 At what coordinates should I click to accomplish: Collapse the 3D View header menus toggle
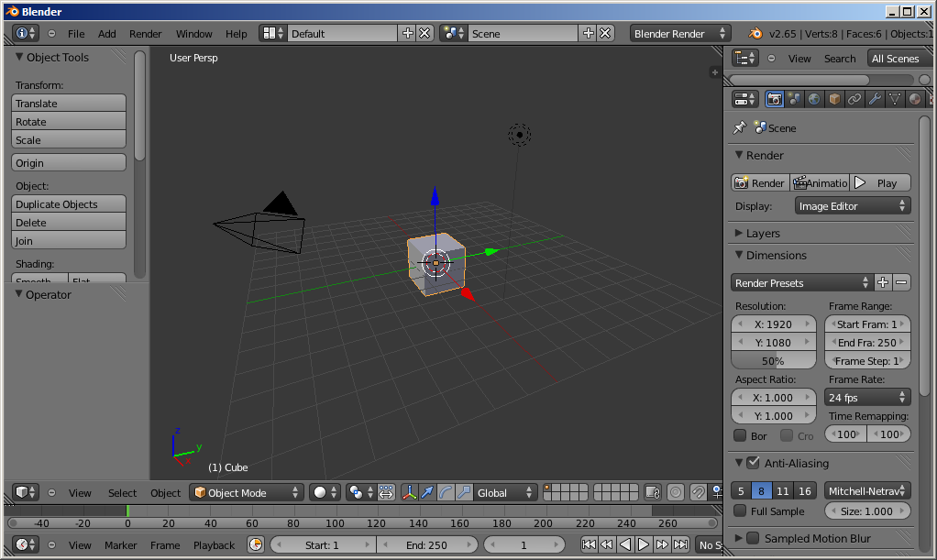[x=52, y=492]
